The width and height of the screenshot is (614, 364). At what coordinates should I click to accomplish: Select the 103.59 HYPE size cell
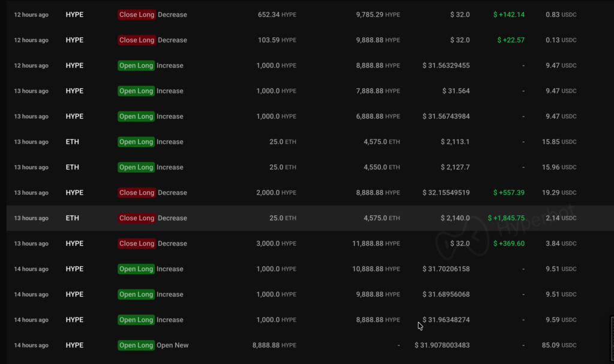(277, 40)
